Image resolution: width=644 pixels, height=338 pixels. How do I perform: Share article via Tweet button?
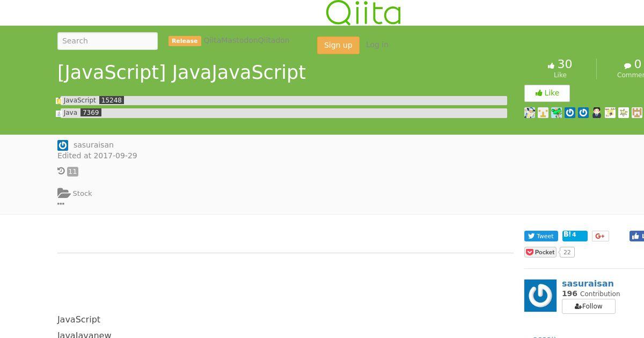pos(541,236)
